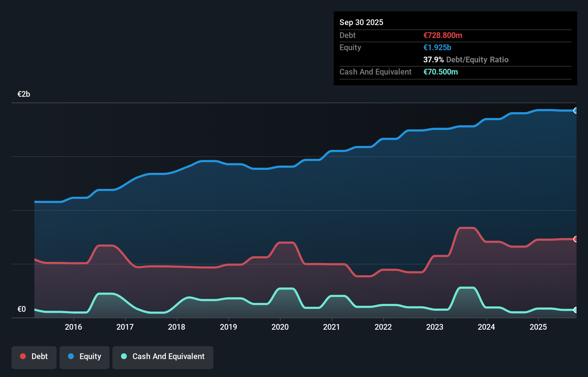Click the 2019 x-axis label

(x=228, y=327)
